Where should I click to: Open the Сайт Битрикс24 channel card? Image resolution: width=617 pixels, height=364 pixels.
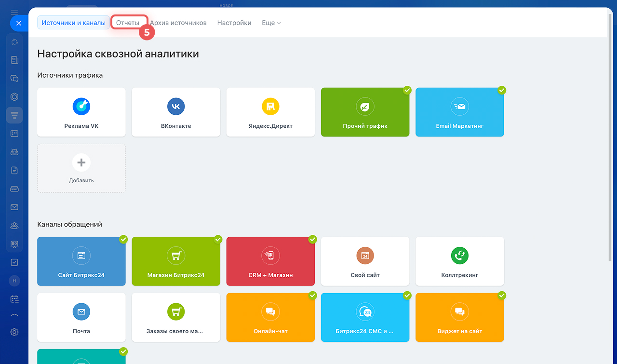point(81,261)
